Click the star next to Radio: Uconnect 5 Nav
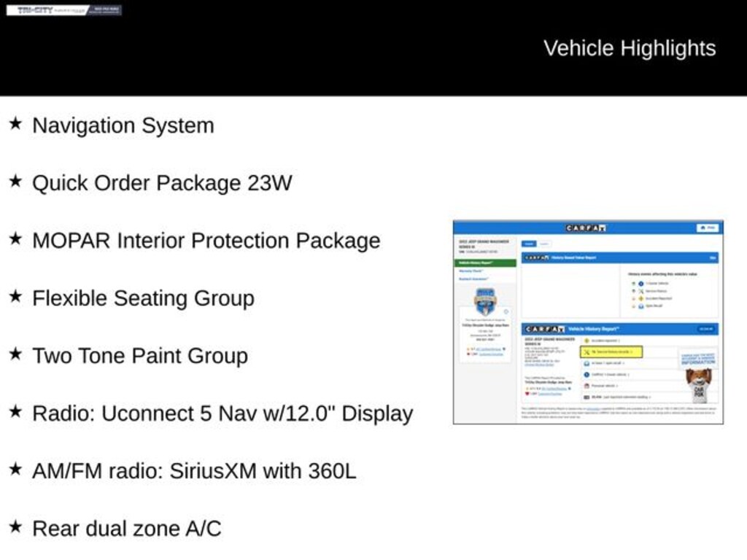Viewport: 747px width, 560px height. click(15, 412)
